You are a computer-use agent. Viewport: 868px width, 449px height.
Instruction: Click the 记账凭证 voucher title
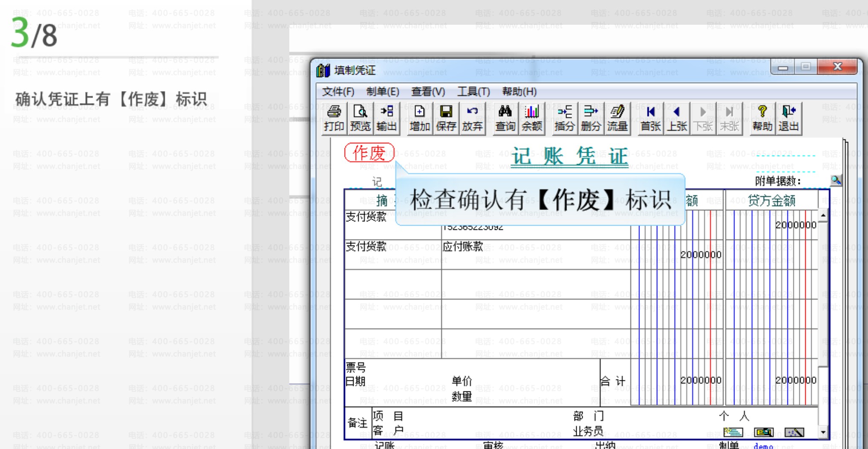pos(569,156)
